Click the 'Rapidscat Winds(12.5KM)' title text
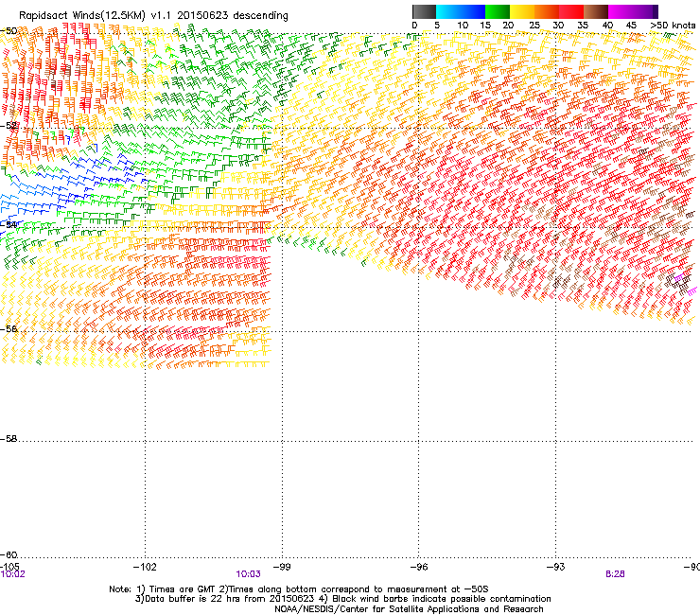Screen dimensions: 700x615 point(82,16)
